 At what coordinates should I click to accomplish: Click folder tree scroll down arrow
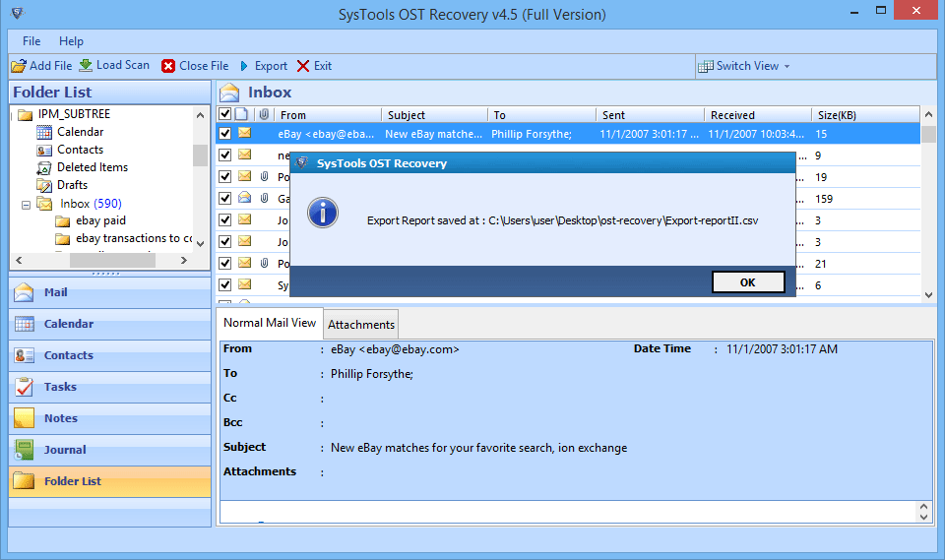pos(200,243)
